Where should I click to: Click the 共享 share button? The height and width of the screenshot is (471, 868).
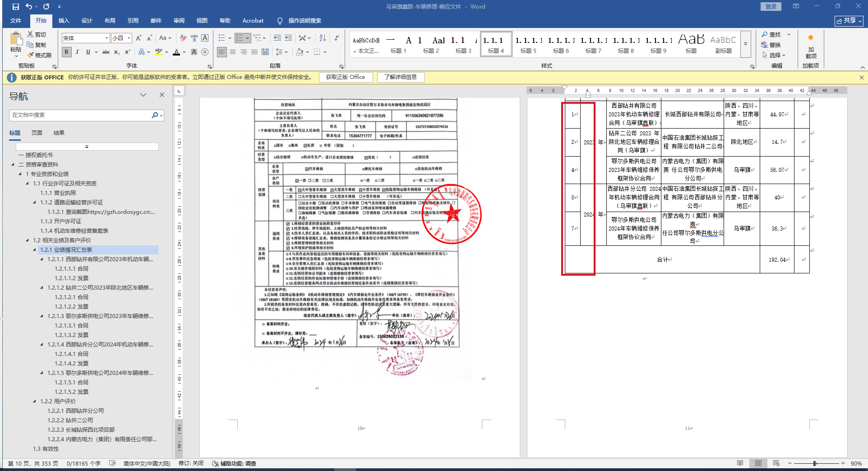click(849, 21)
